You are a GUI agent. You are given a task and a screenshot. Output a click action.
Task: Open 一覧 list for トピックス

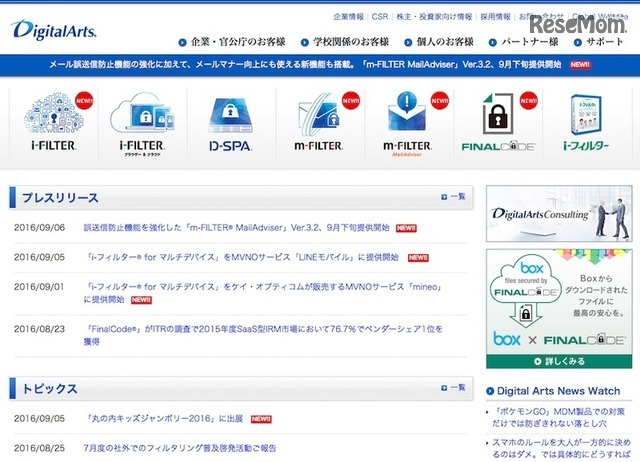pyautogui.click(x=453, y=387)
